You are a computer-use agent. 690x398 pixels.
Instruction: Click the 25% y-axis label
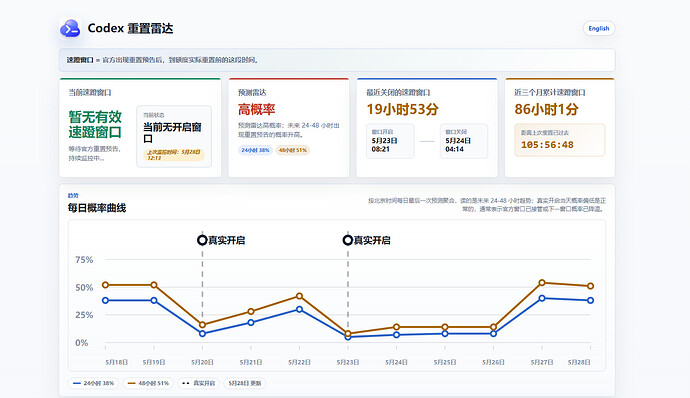pyautogui.click(x=84, y=315)
